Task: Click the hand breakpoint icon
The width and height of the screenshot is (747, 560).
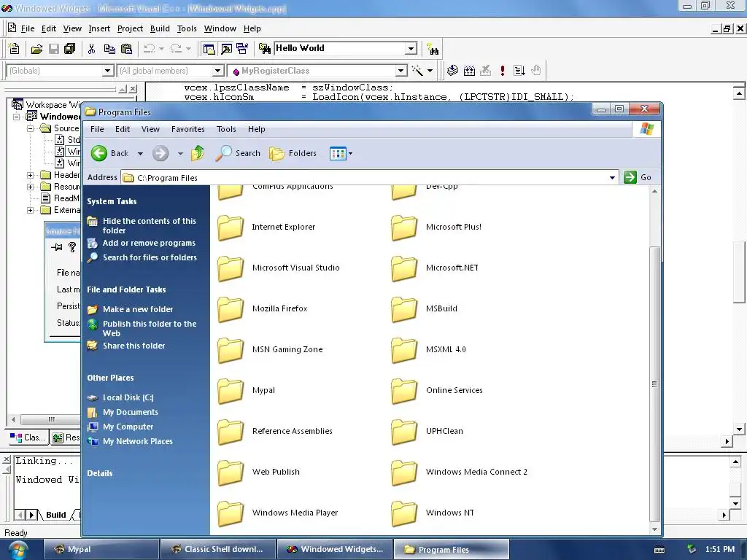Action: [x=536, y=71]
